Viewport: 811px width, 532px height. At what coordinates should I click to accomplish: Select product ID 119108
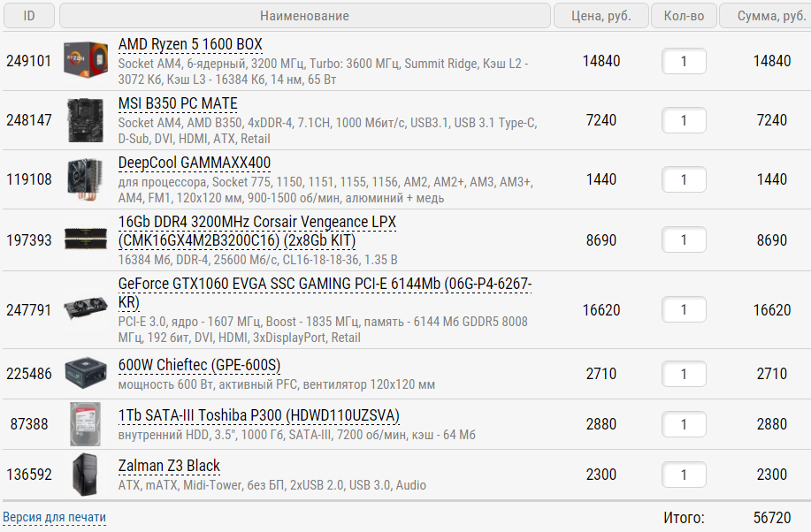(29, 179)
